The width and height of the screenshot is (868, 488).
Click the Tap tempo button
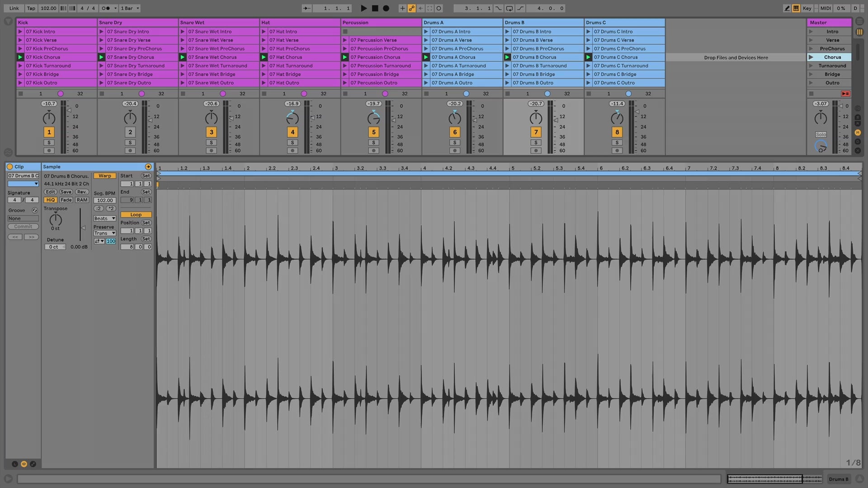pyautogui.click(x=31, y=8)
